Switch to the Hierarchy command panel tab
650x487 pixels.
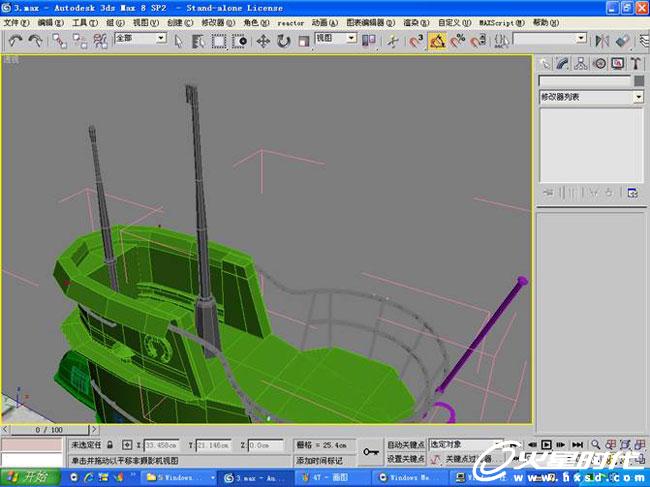pyautogui.click(x=581, y=64)
